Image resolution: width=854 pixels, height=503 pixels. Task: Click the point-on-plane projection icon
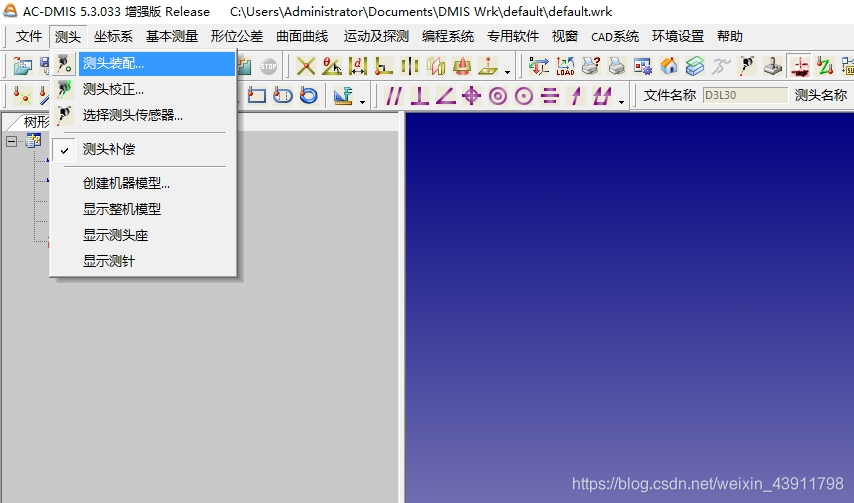(x=488, y=66)
